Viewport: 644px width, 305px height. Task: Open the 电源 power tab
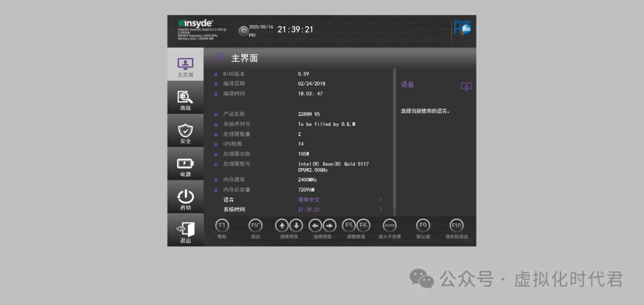click(185, 164)
